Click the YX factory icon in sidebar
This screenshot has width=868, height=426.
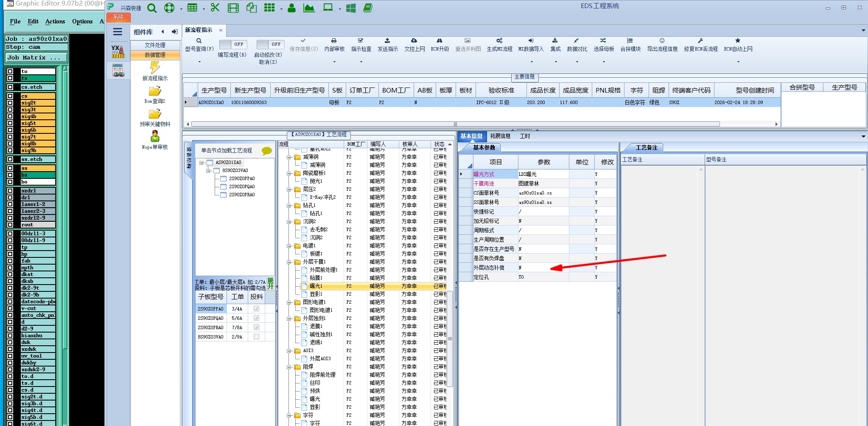pyautogui.click(x=118, y=51)
